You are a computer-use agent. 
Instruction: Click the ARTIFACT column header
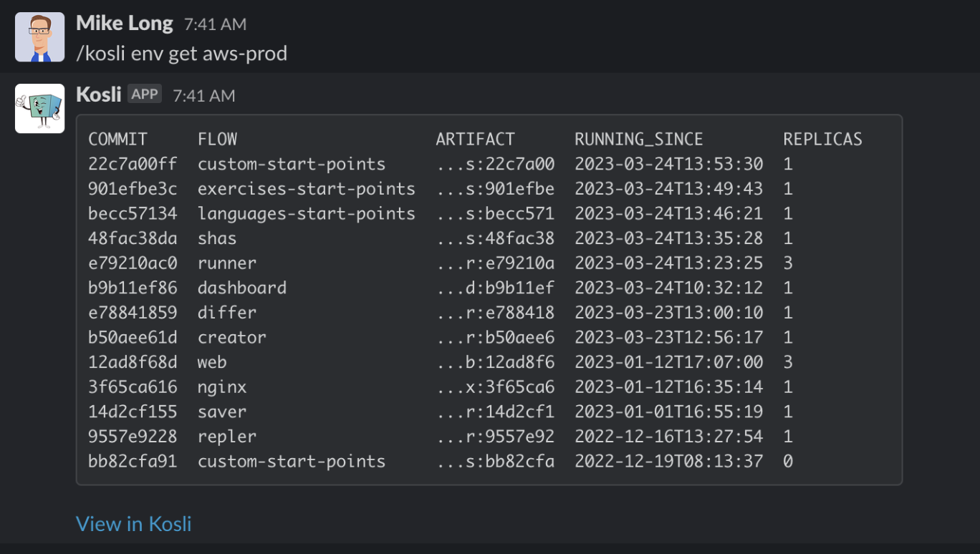click(475, 139)
